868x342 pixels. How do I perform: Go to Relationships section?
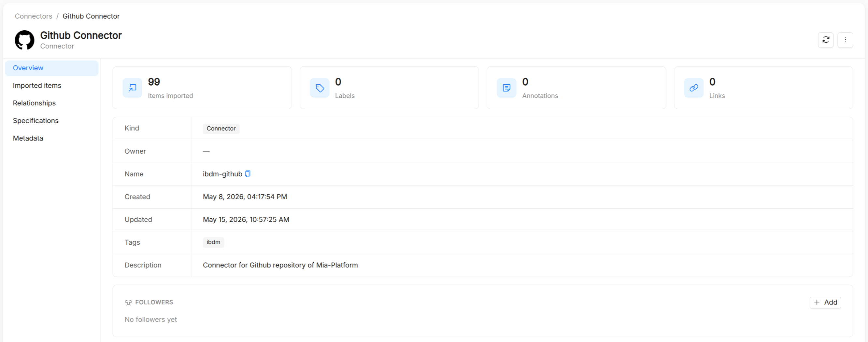click(52, 103)
